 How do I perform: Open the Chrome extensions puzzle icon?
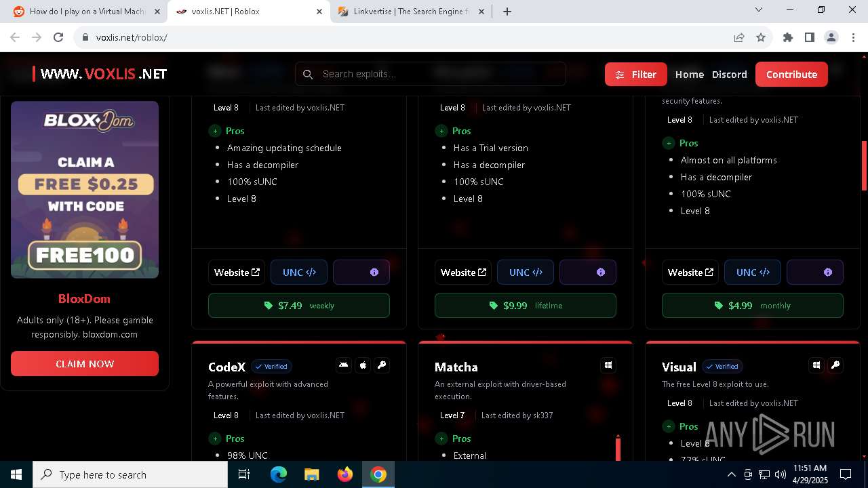click(x=788, y=37)
